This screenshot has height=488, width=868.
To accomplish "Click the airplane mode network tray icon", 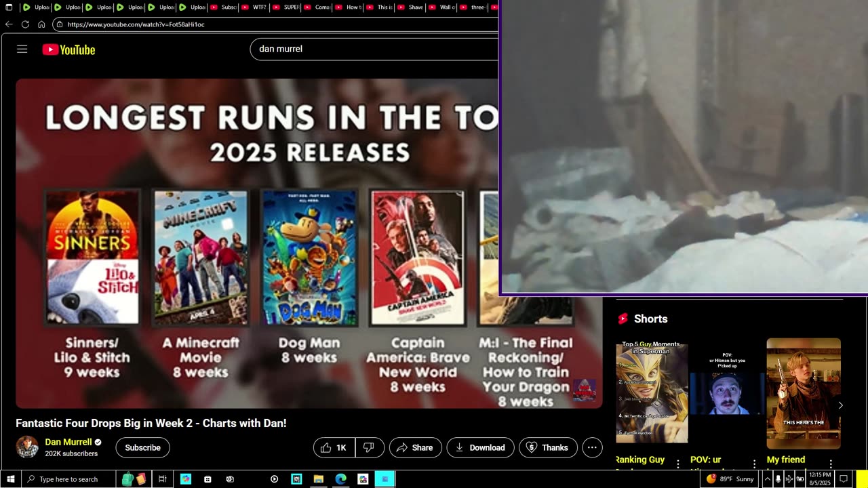I will (789, 479).
